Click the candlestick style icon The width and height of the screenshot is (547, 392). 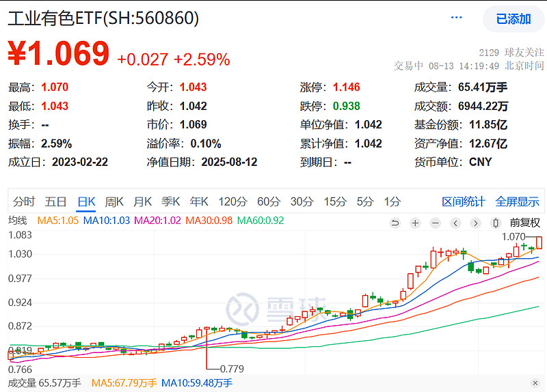pyautogui.click(x=496, y=223)
